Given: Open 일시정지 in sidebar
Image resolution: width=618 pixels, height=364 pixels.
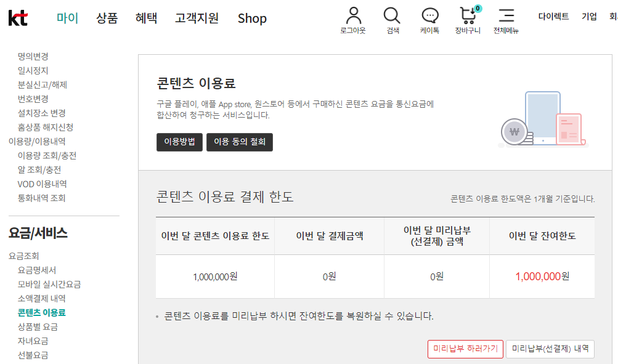Looking at the screenshot, I should 33,70.
